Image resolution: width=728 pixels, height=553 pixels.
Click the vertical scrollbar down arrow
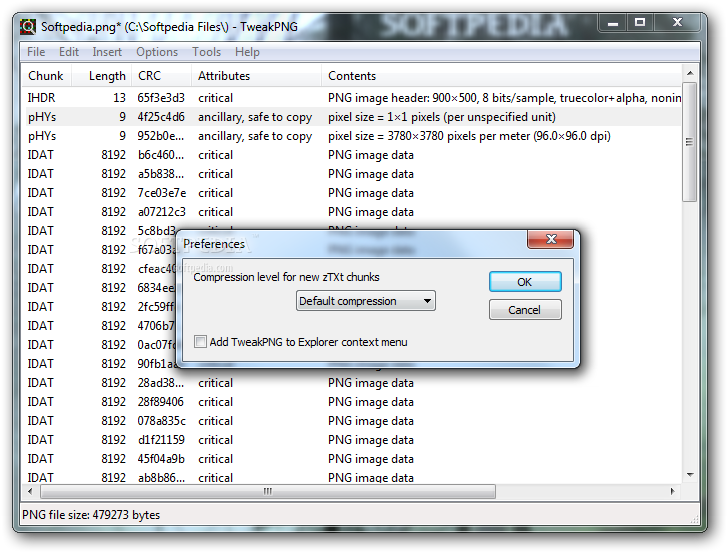690,475
